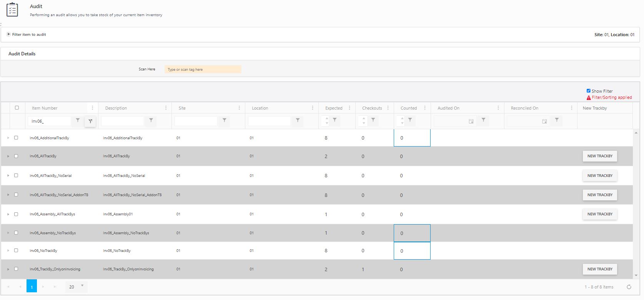Sort by the Site column header
Image resolution: width=644 pixels, height=300 pixels.
click(182, 108)
